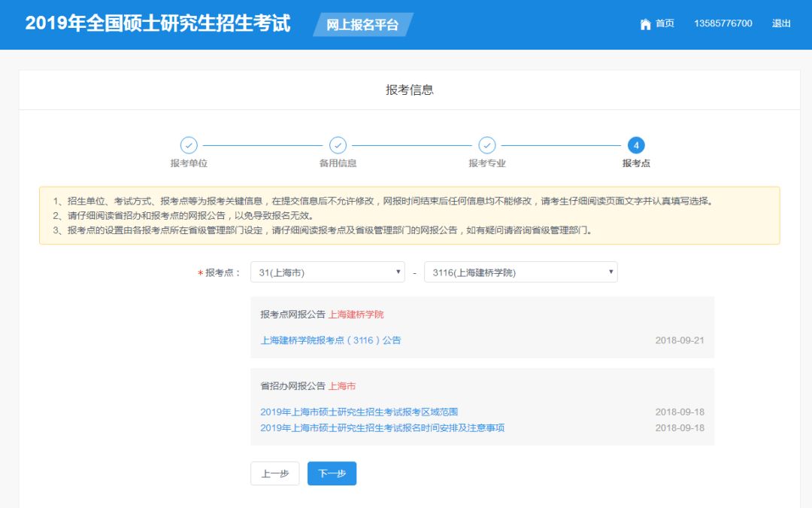Screen dimensions: 812x508
Task: Click the account number 13585776700
Action: pyautogui.click(x=723, y=24)
